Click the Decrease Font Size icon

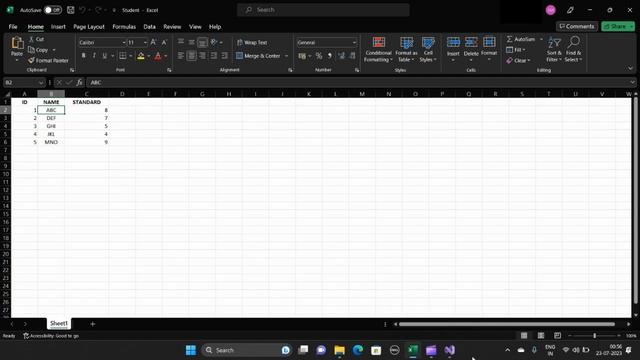[164, 42]
